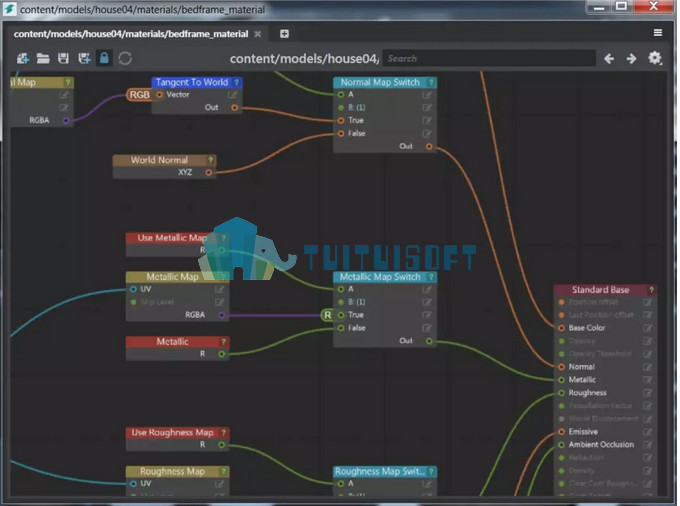Select the Normal Map Switch node header
The image size is (680, 506).
tap(385, 82)
